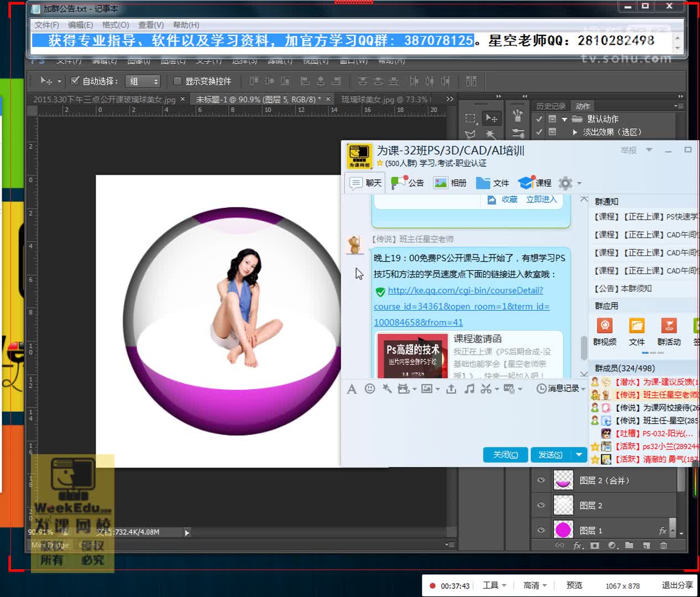Switch to the 公告 tab in QQ group
Image resolution: width=700 pixels, height=597 pixels.
point(408,183)
